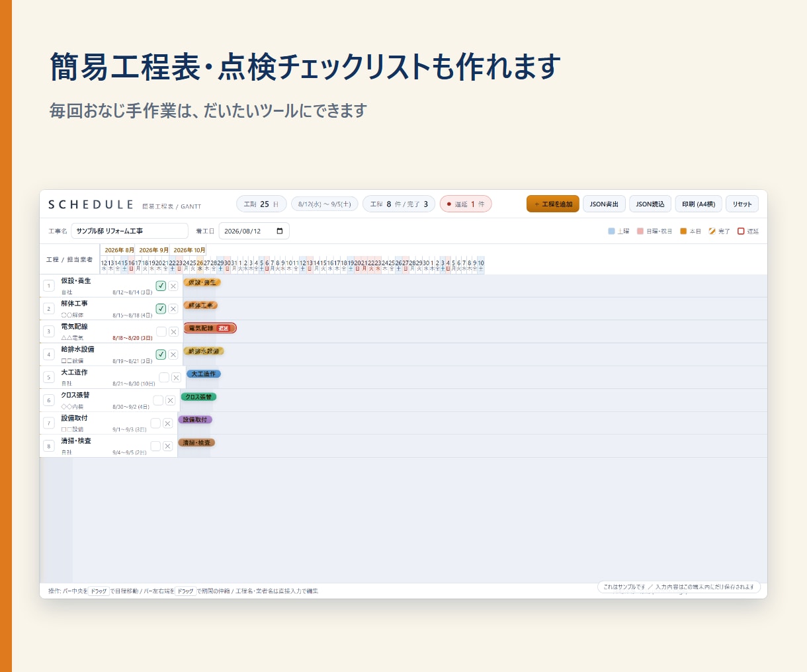Screen dimensions: 807x672
Task: Delete the 解体工事 row with its X icon
Action: coord(173,309)
